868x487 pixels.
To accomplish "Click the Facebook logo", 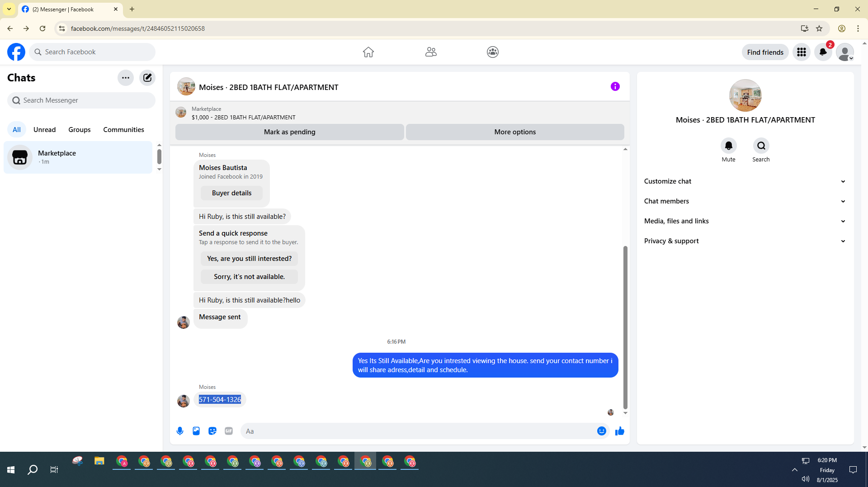I will tap(16, 52).
